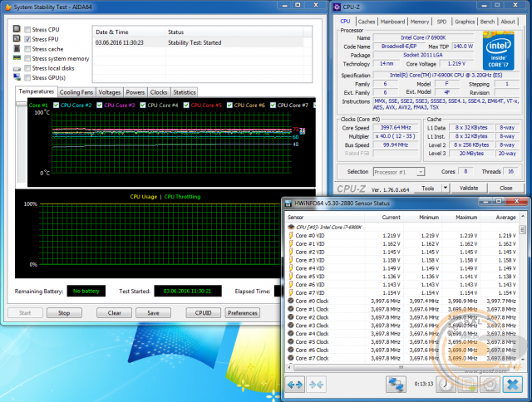Screen dimensions: 532x402
Task: Switch to the Voltages tab
Action: (109, 92)
